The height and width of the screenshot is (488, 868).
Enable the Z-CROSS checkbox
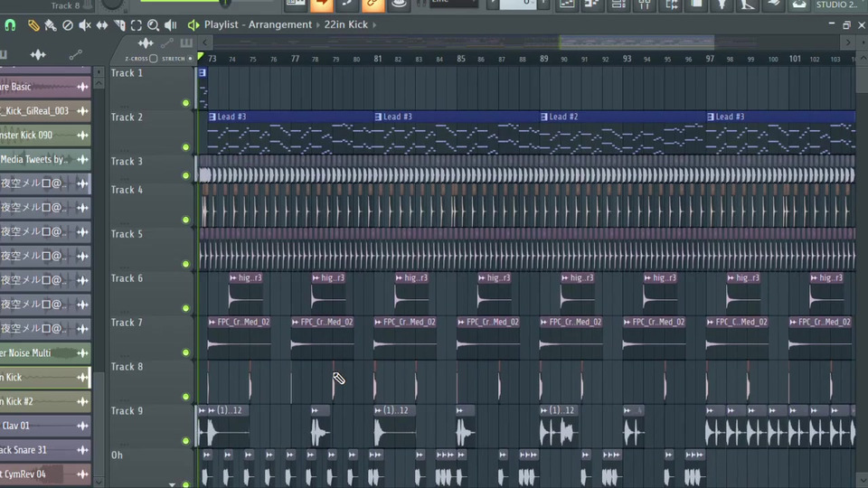153,59
